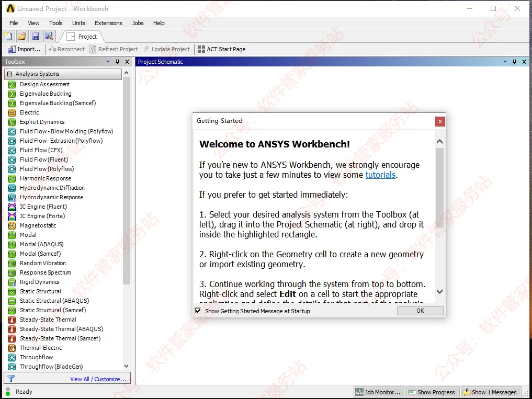Viewport: 532px width, 399px height.
Task: Select the Response Spectrum icon
Action: 12,273
